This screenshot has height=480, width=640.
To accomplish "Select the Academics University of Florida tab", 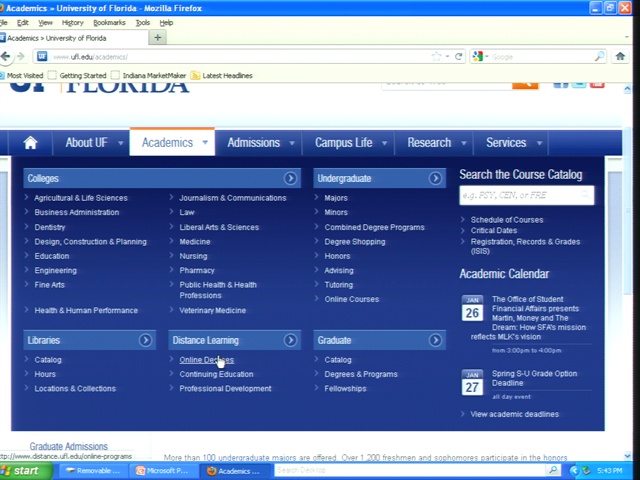I will [x=73, y=38].
